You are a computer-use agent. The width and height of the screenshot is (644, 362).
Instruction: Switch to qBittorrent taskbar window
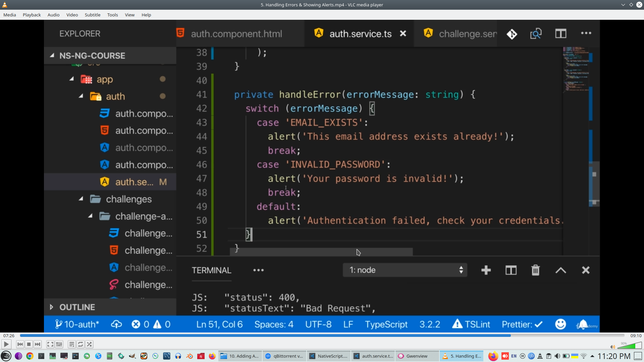click(284, 356)
